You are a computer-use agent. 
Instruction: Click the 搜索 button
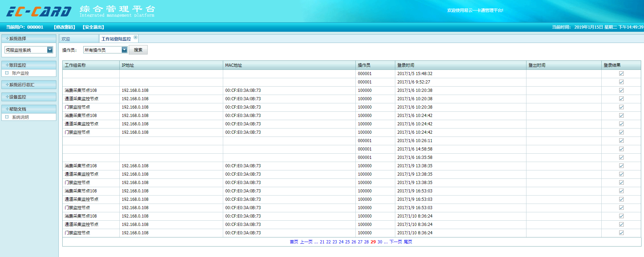(x=138, y=50)
